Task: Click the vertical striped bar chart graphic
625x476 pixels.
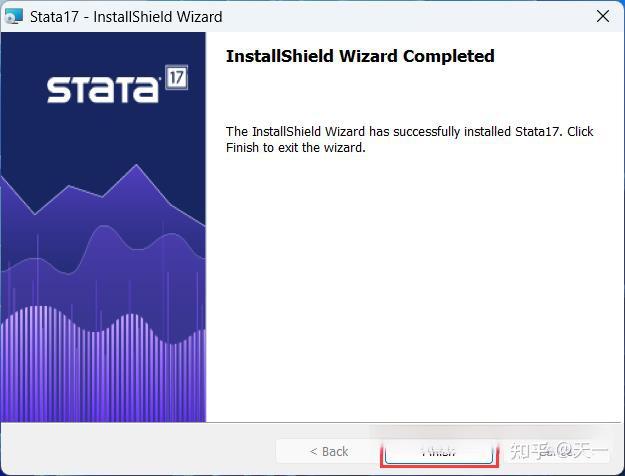Action: pos(103,363)
